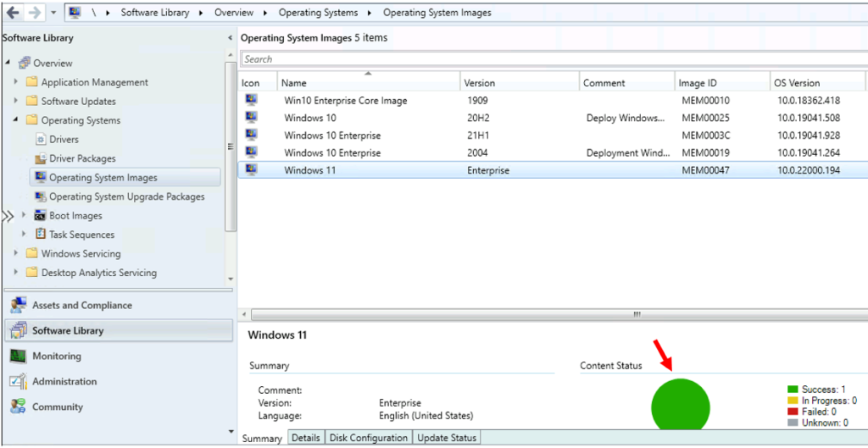Image resolution: width=868 pixels, height=448 pixels.
Task: Select Operating System Images tree icon
Action: click(41, 178)
